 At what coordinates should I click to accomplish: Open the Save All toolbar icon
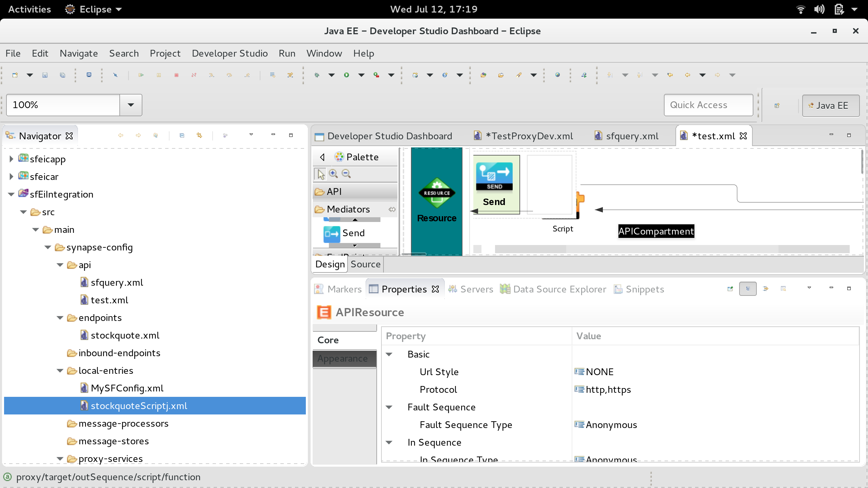(62, 75)
